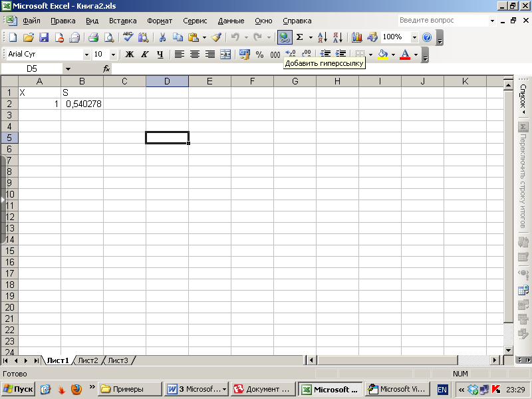532x399 pixels.
Task: Switch to sheet tab Лист2
Action: tap(88, 360)
